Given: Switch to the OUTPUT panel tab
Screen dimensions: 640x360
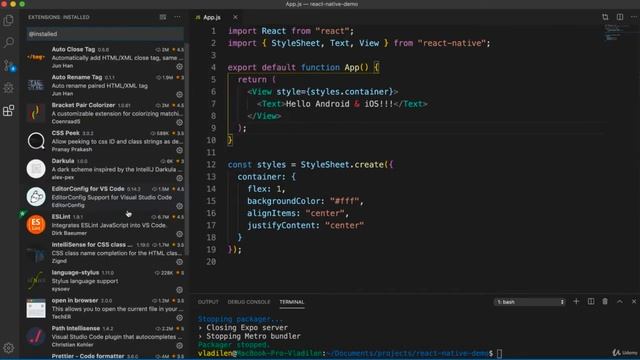Looking at the screenshot, I should click(x=208, y=302).
